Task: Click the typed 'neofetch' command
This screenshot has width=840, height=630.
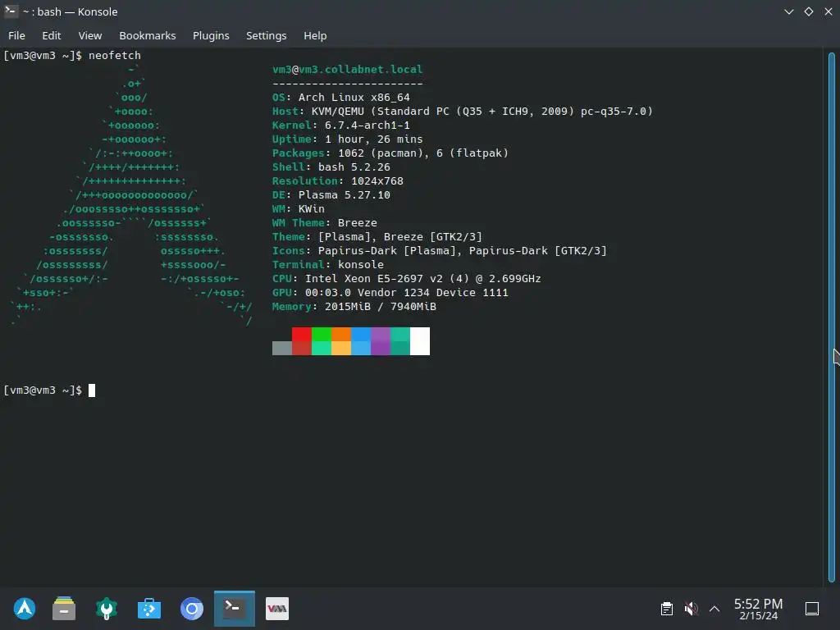Action: (x=115, y=55)
